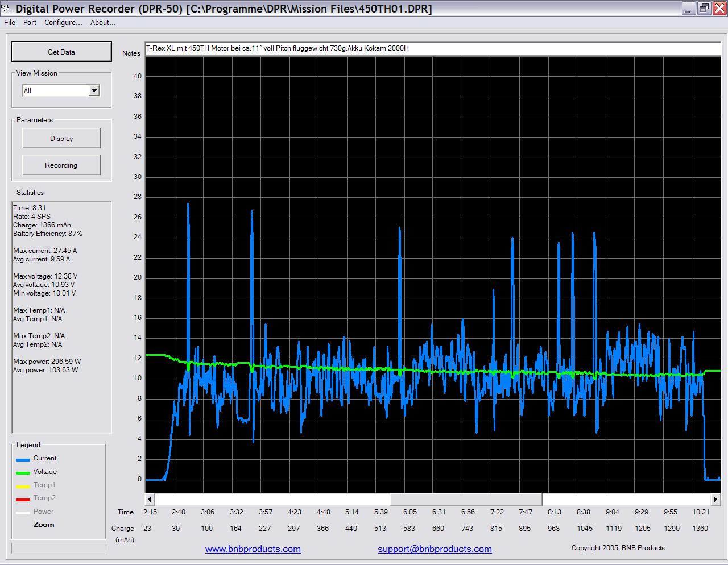Click the yellow Temp1 color swatch
728x565 pixels.
23,487
